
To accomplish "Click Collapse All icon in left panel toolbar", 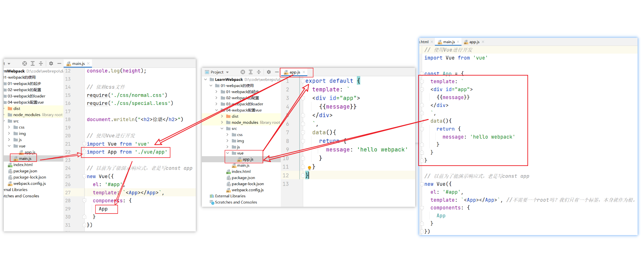I will pyautogui.click(x=41, y=63).
